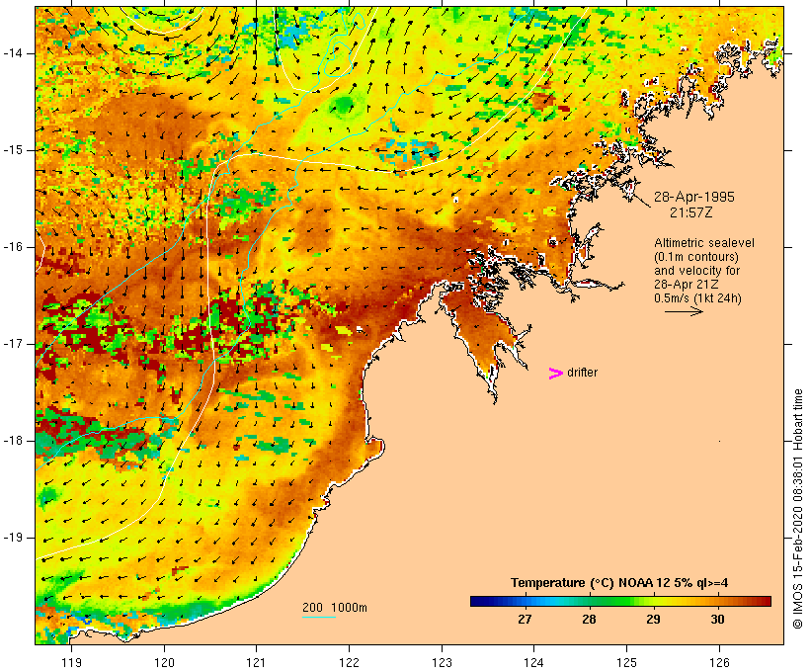This screenshot has height=672, width=810.
Task: Click the '28-Apr 21Z' text
Action: coord(686,285)
